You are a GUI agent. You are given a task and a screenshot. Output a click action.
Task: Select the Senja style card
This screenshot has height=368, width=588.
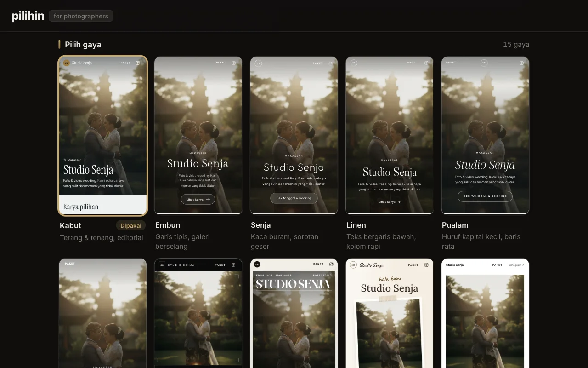point(294,135)
